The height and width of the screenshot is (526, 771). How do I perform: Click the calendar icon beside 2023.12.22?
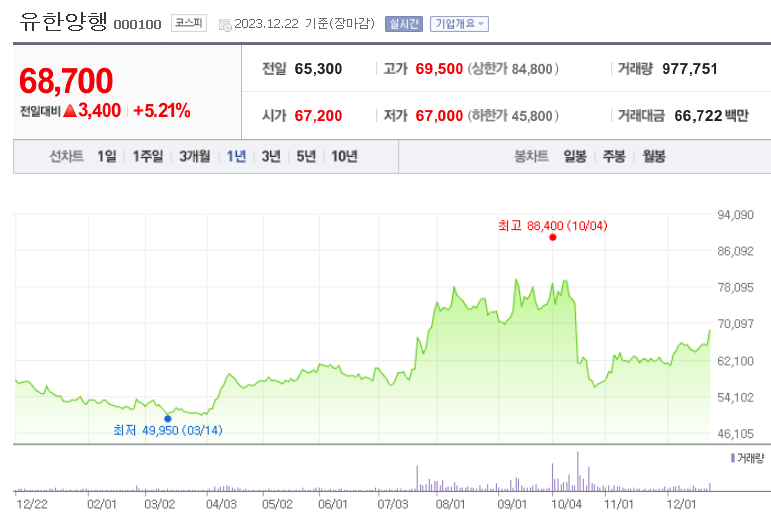pyautogui.click(x=225, y=25)
